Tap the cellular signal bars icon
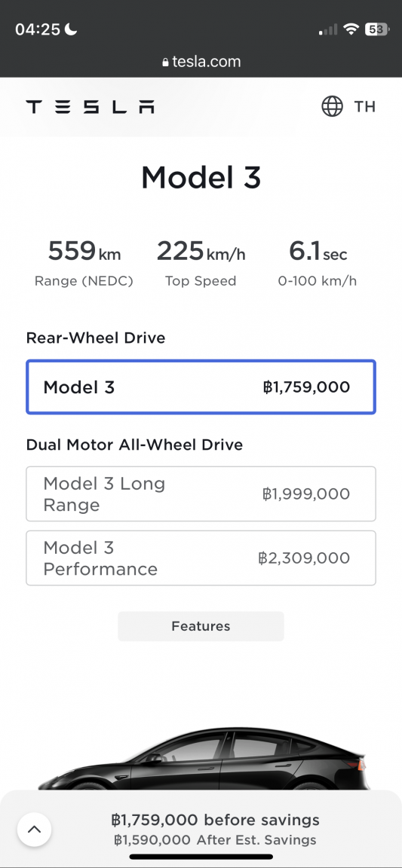Viewport: 402px width, 868px height. [x=327, y=29]
